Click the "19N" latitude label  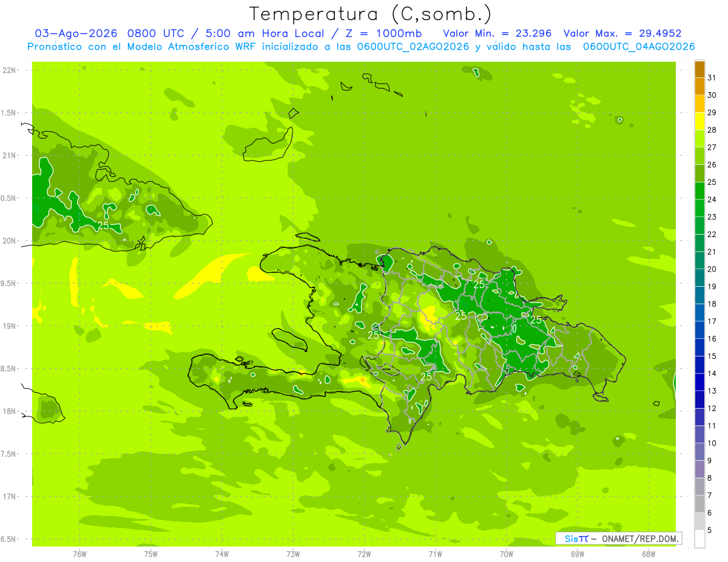tap(10, 326)
